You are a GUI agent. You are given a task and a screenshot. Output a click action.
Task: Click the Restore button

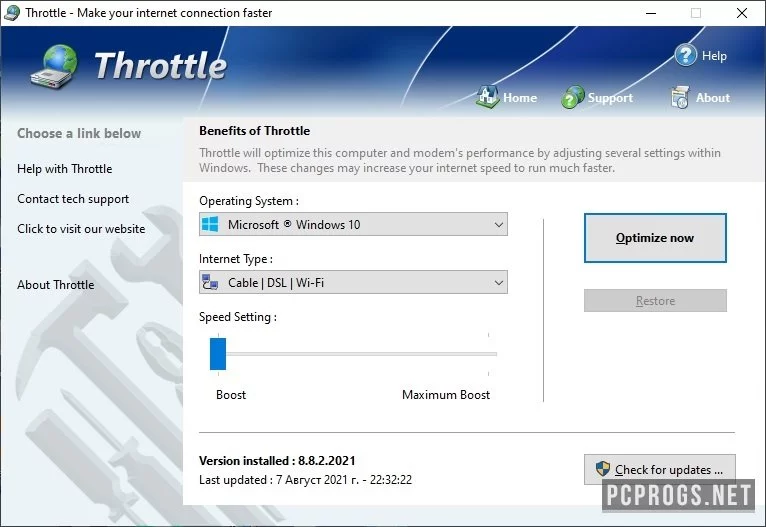tap(655, 300)
